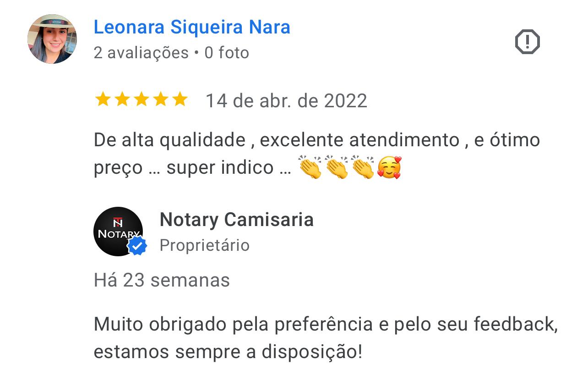Click the review text 'De alta qualidade'
Viewport: 588px width, 381px height.
click(x=169, y=140)
